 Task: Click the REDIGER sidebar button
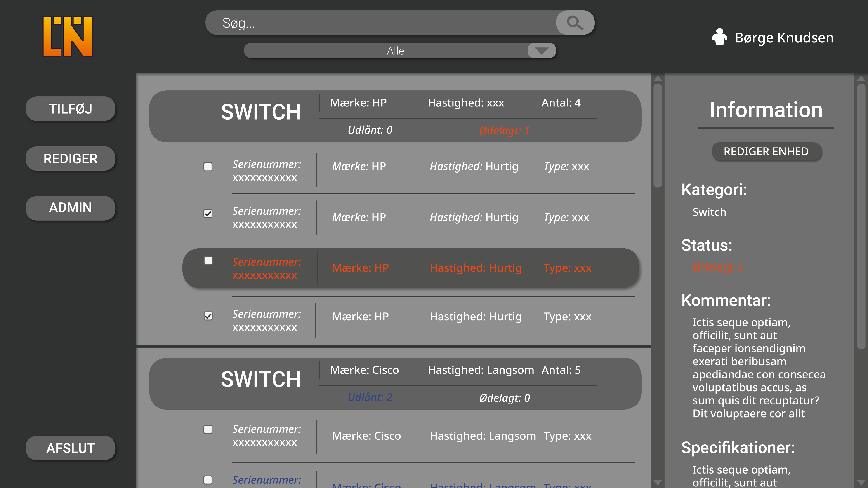click(x=71, y=159)
